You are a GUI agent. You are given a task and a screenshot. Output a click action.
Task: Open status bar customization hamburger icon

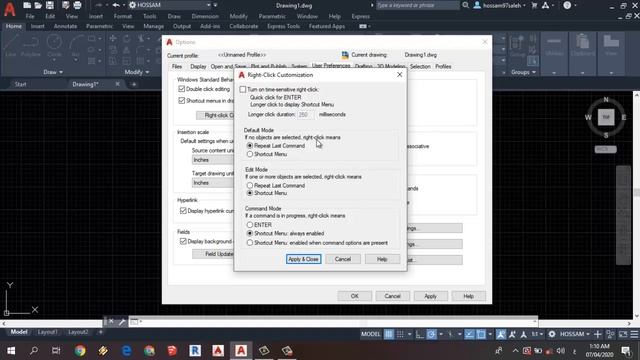pyautogui.click(x=634, y=334)
